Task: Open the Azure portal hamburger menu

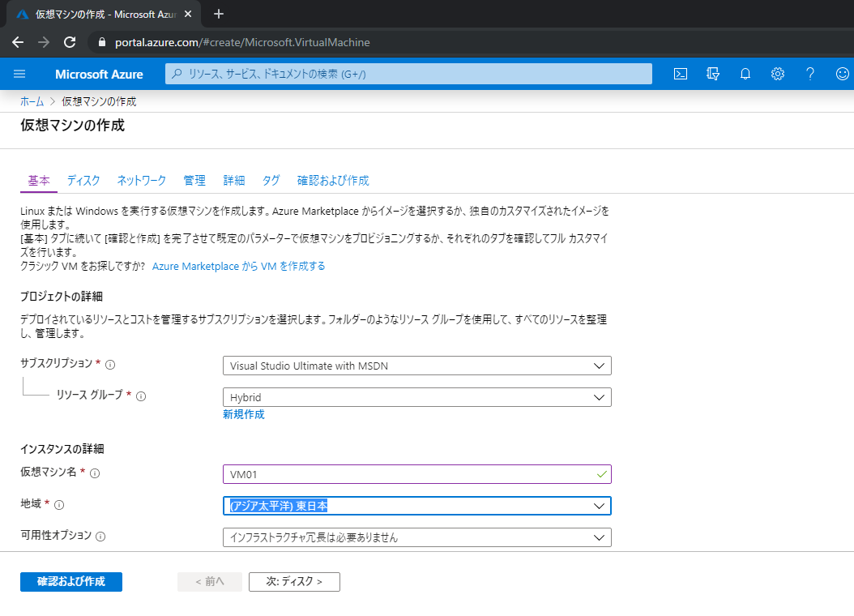Action: point(19,74)
